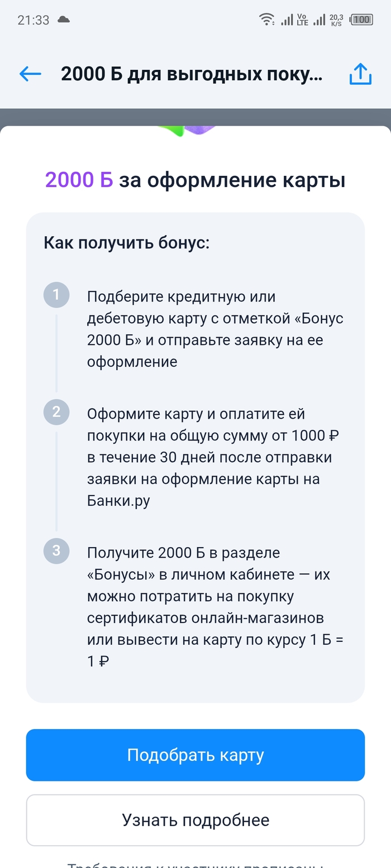Tap the Wi-Fi icon in the status bar
This screenshot has width=391, height=868.
(x=266, y=18)
